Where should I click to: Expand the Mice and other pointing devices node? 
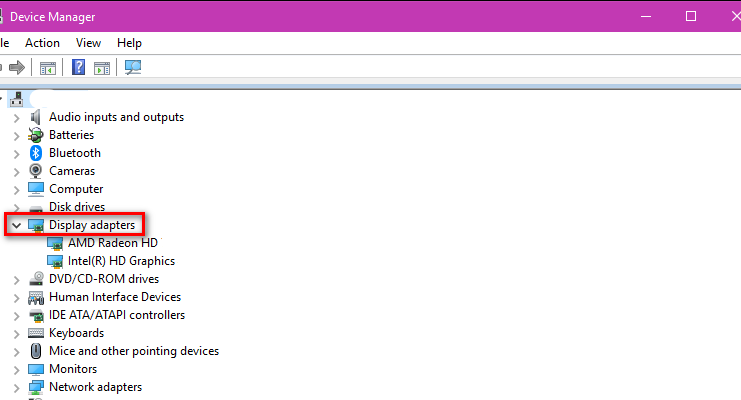(17, 352)
